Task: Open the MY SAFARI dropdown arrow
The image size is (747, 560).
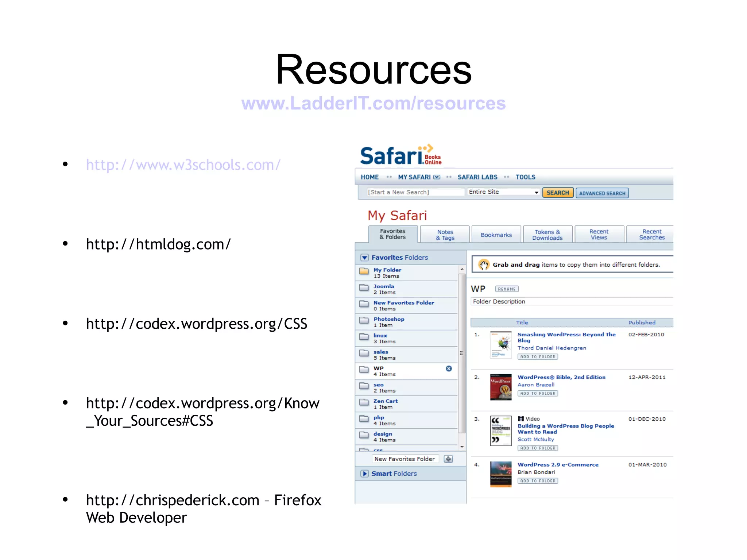Action: 437,177
